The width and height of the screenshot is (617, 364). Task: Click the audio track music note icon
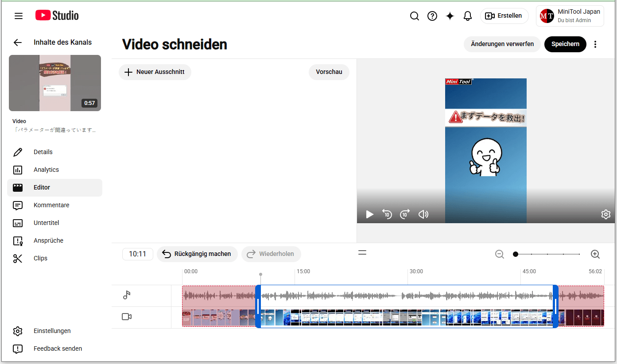click(127, 295)
